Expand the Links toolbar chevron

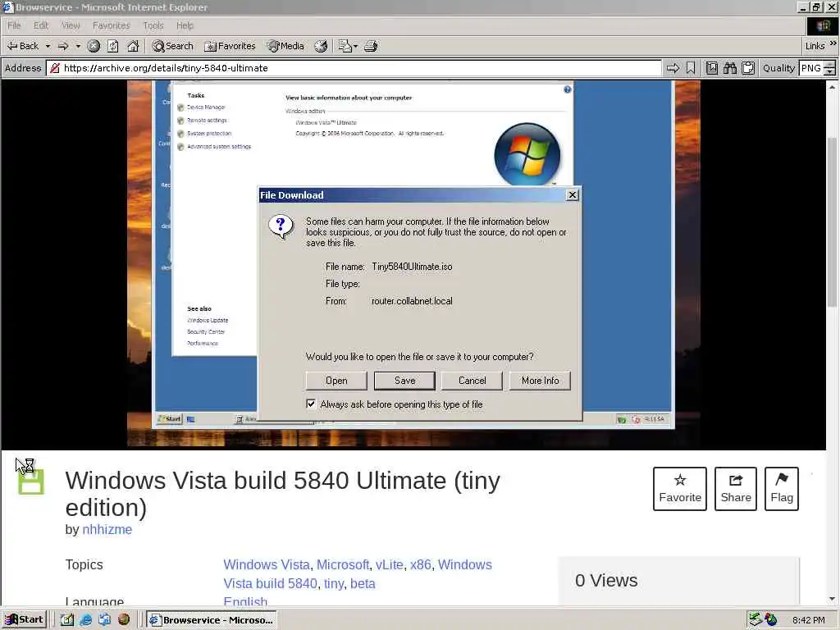click(833, 44)
